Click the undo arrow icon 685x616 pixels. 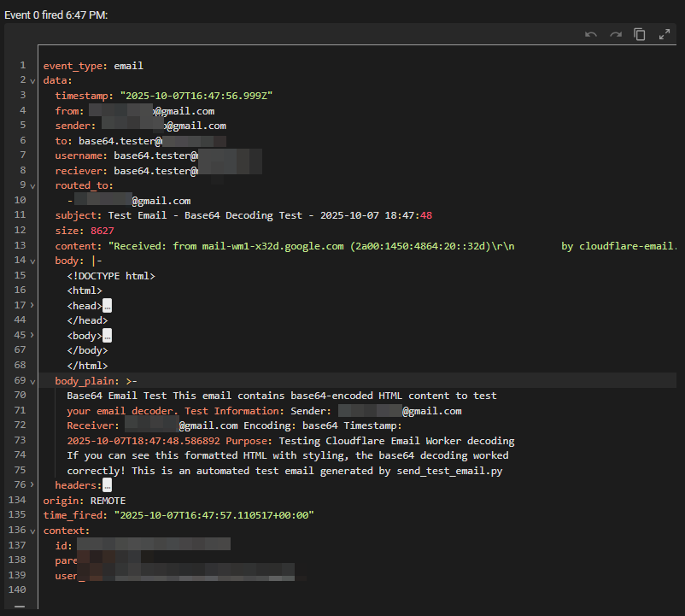click(x=591, y=34)
